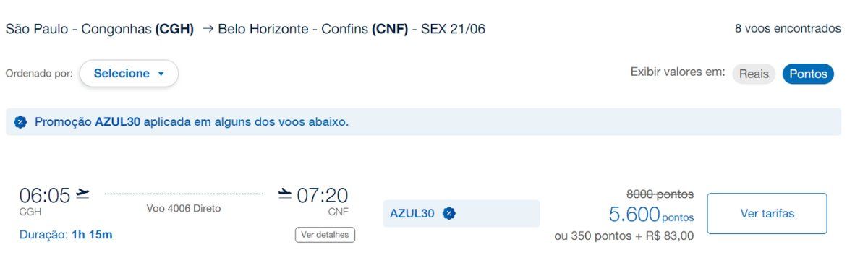Screen dimensions: 868x263
Task: Click the dropdown arrow in Selecione
Action: point(161,74)
